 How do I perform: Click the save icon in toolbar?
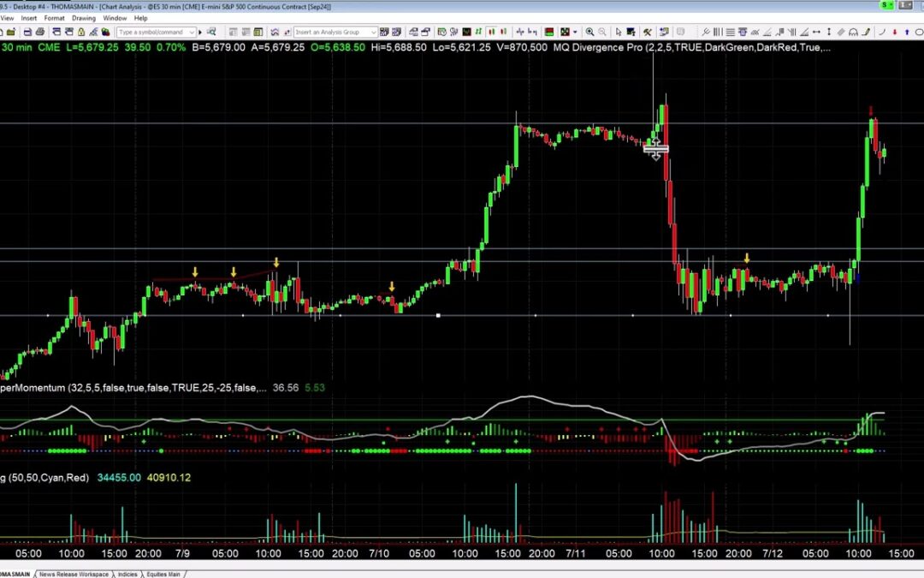(x=27, y=32)
